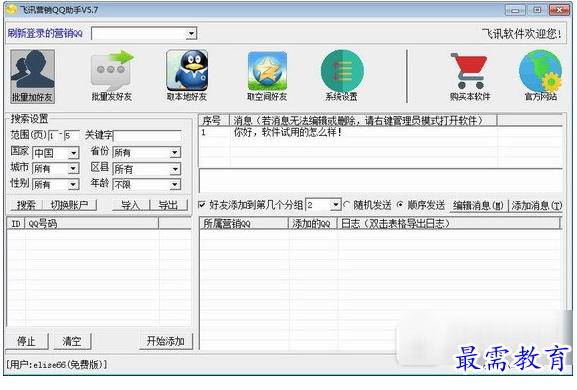Open the 官方网站 globe icon

click(x=540, y=76)
